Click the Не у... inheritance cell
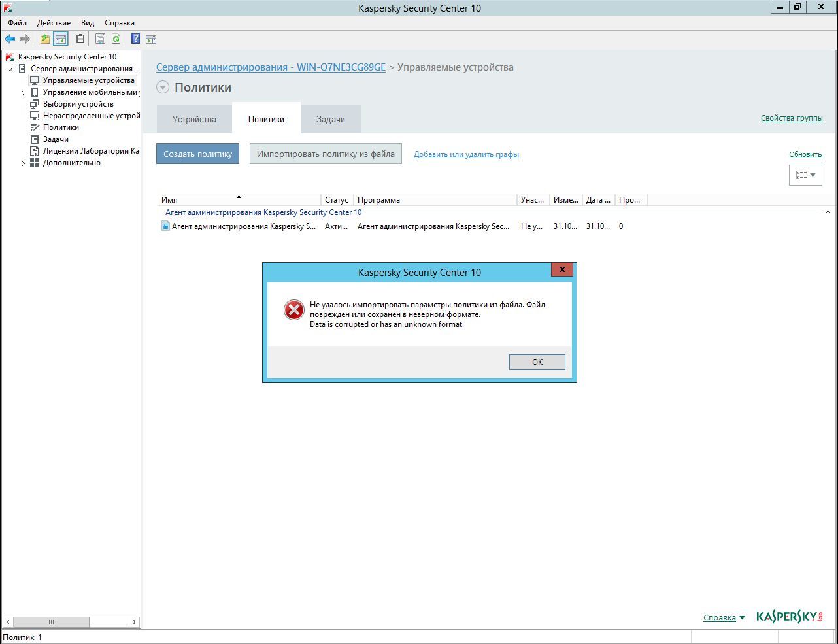Screen dimensions: 838x644 coord(531,226)
